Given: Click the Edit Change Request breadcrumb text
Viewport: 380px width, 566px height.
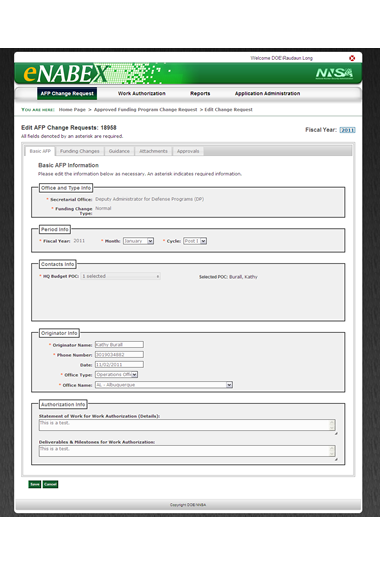Looking at the screenshot, I should 228,110.
